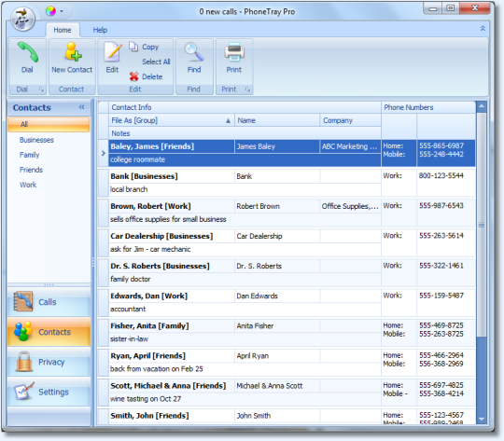Screen dimensions: 504x441
Task: Minimize the ribbon with the double chevron
Action: point(483,29)
